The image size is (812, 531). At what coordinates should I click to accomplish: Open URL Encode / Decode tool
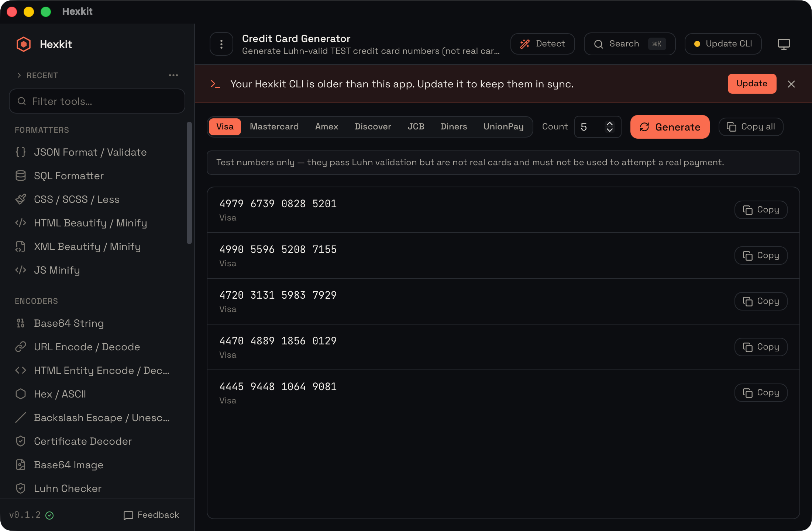pos(97,347)
